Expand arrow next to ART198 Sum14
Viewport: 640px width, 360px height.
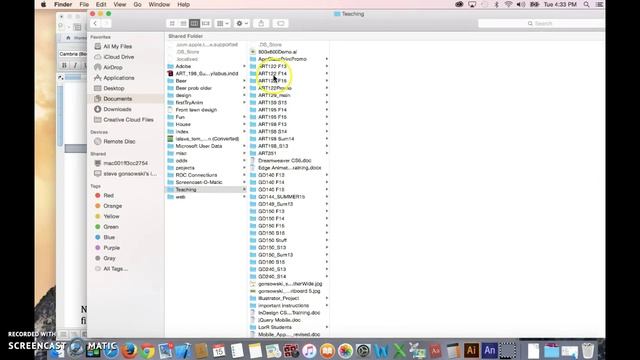[327, 139]
